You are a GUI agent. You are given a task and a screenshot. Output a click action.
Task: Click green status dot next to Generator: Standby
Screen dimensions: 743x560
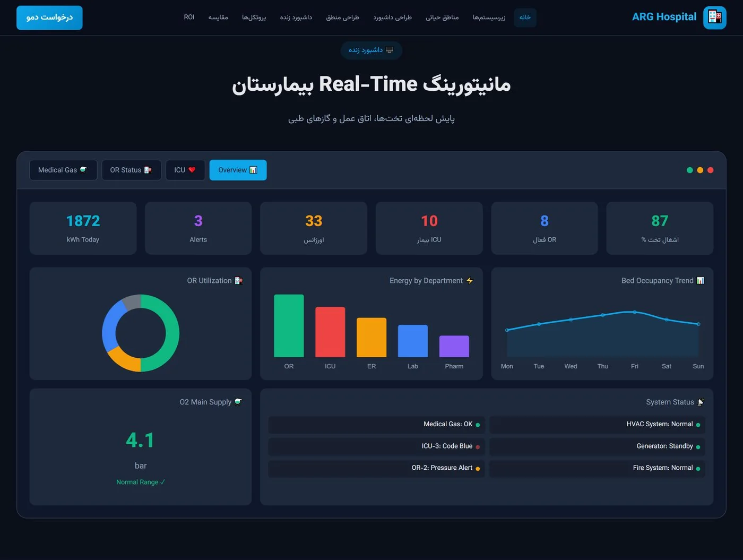coord(698,447)
